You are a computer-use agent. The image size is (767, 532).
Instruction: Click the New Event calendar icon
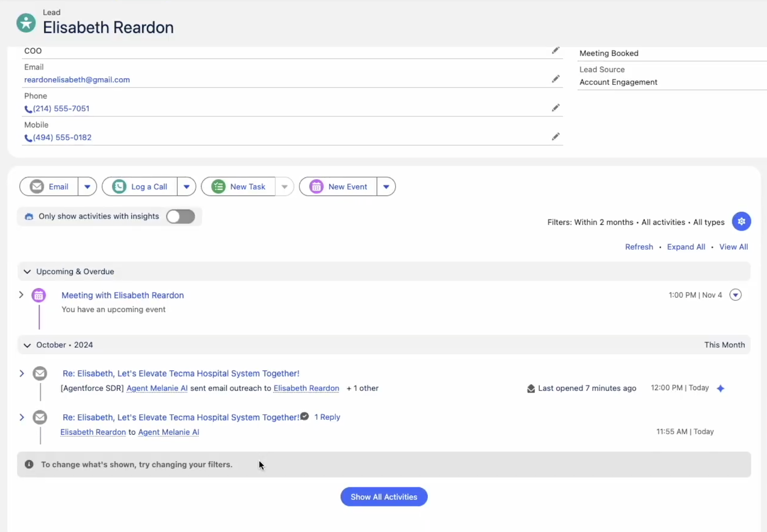click(316, 186)
